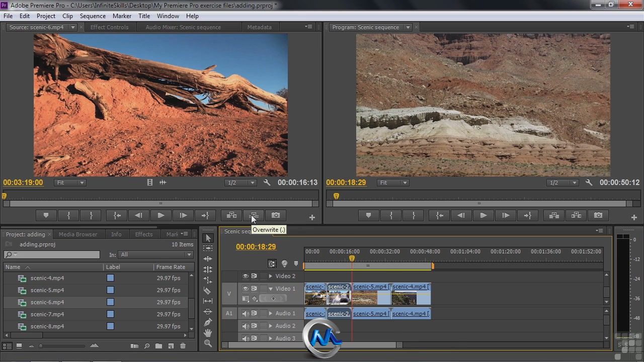Step forward one frame in Program monitor
644x362 pixels.
(506, 215)
